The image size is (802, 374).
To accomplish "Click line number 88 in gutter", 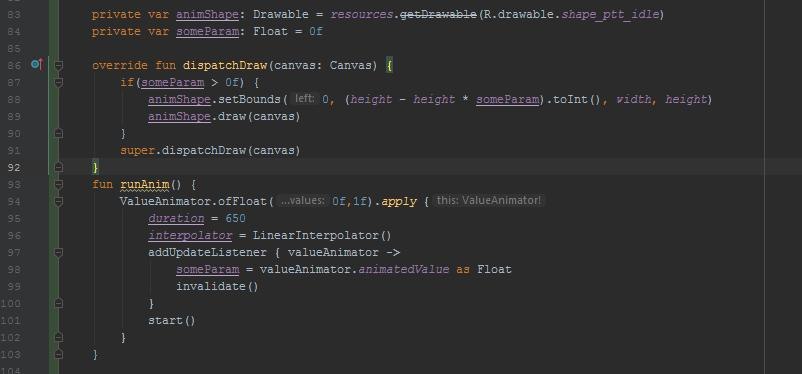I will (14, 99).
